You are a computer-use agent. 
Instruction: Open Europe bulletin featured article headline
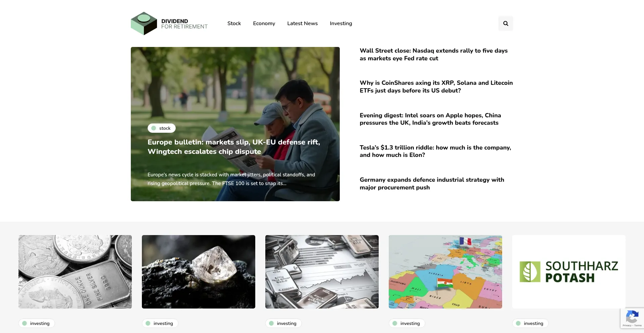pyautogui.click(x=233, y=147)
